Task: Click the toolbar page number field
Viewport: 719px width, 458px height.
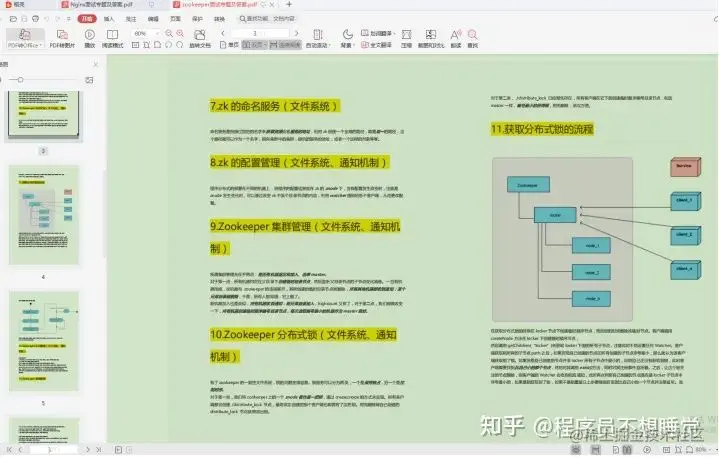Action: pyautogui.click(x=260, y=33)
